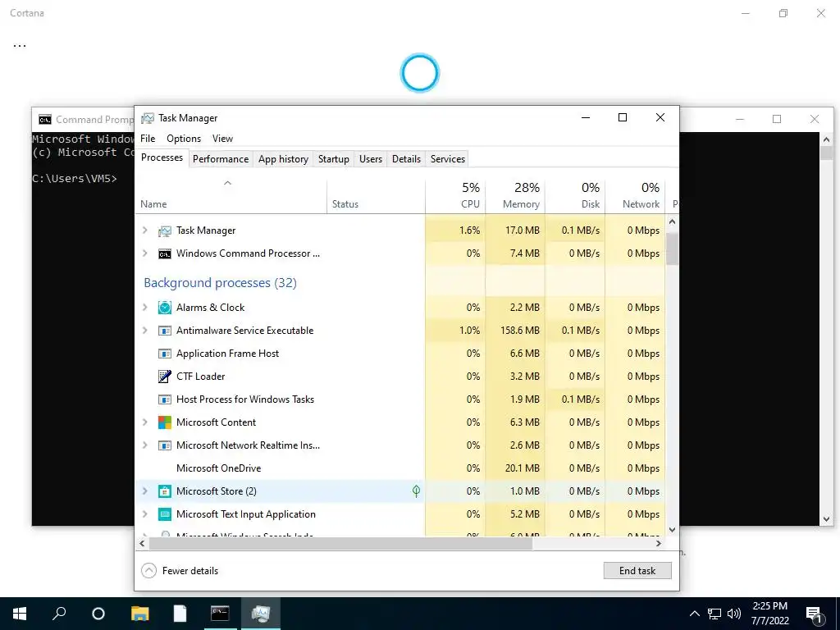
Task: Click the Microsoft Content colorful icon
Action: point(164,422)
